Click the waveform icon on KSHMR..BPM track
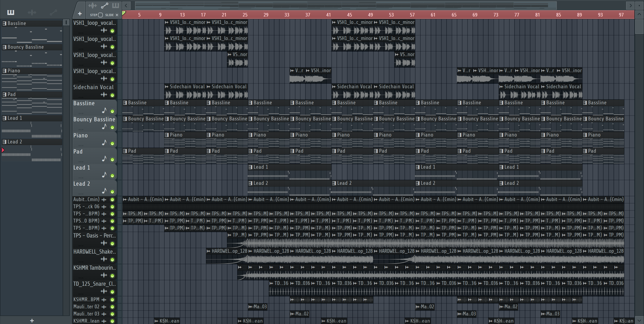The width and height of the screenshot is (644, 324). coord(104,299)
